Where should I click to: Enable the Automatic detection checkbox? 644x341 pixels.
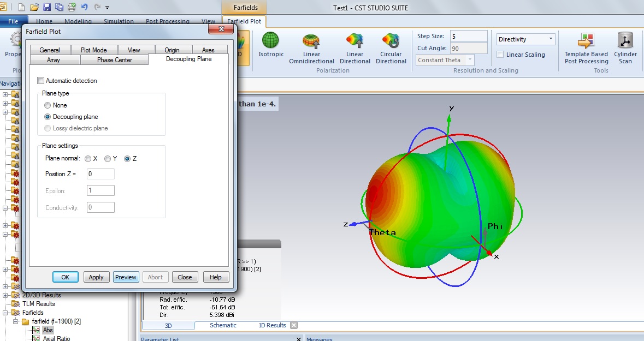pos(41,81)
